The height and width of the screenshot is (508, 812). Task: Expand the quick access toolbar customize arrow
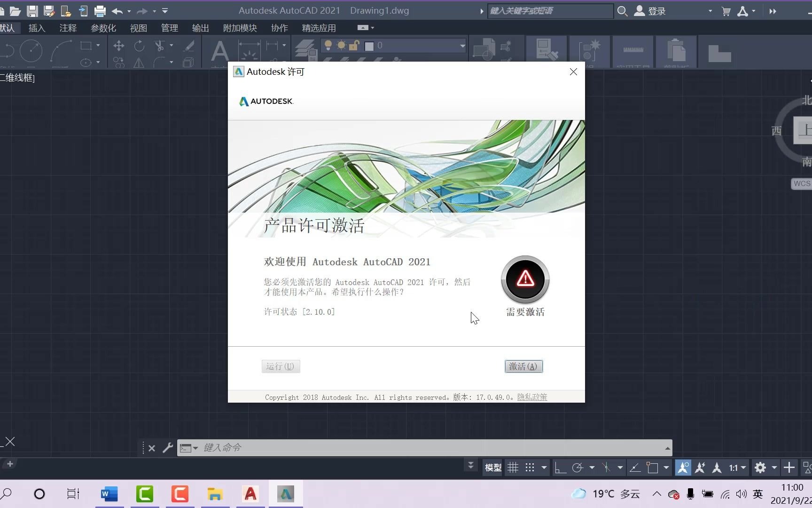(x=165, y=11)
